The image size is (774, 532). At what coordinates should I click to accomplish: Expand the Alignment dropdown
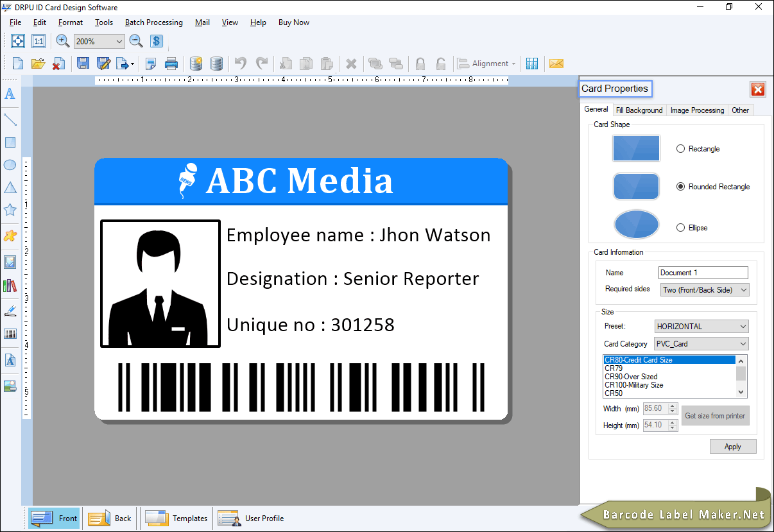click(514, 64)
